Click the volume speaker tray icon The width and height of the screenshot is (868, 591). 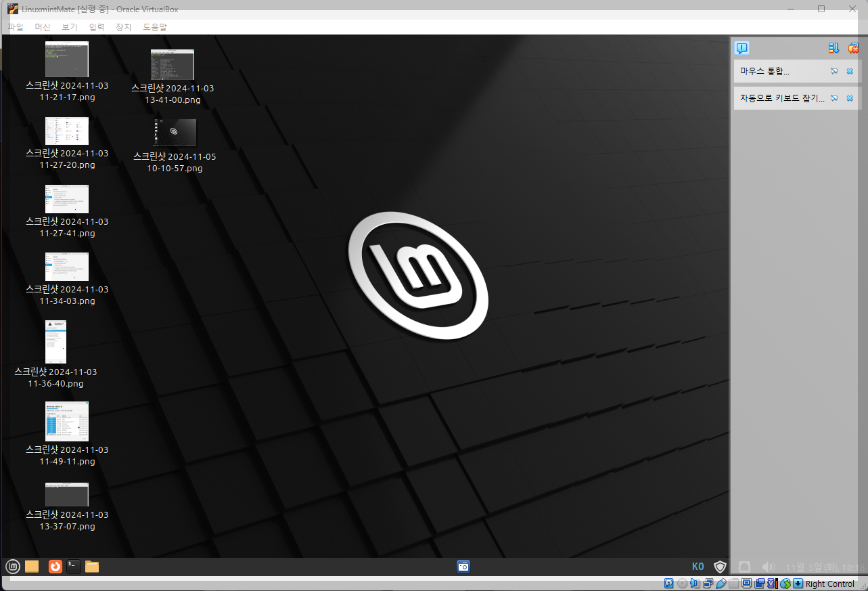coord(768,567)
